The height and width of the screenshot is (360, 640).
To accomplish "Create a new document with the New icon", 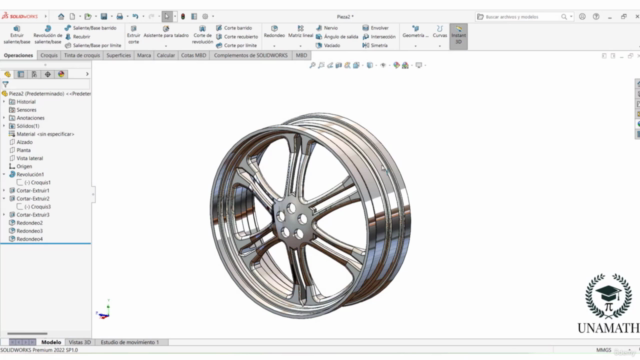I will (72, 16).
